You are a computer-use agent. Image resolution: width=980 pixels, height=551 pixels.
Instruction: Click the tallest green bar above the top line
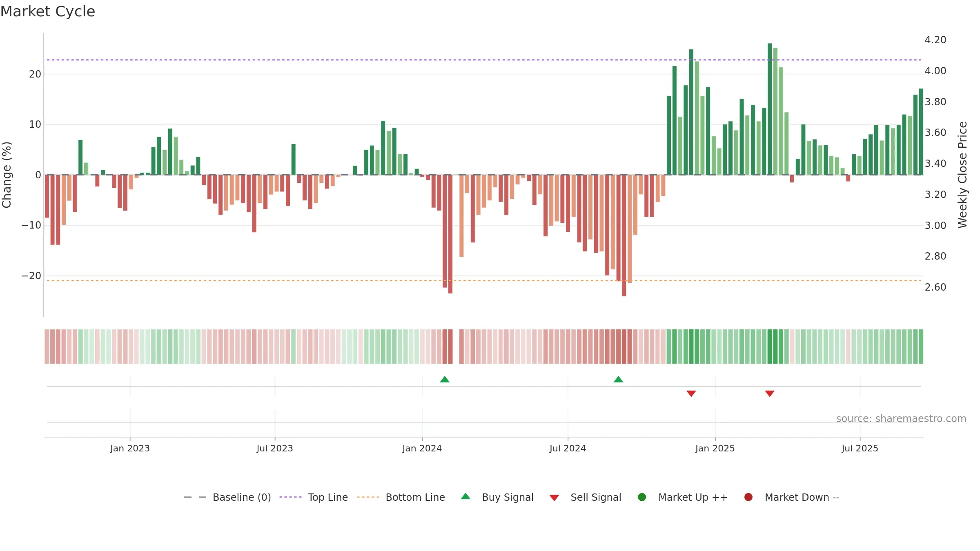click(x=770, y=109)
